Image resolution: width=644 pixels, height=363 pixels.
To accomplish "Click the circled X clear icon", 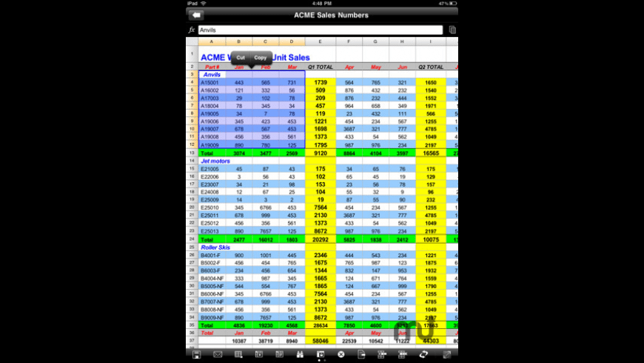I will click(341, 354).
